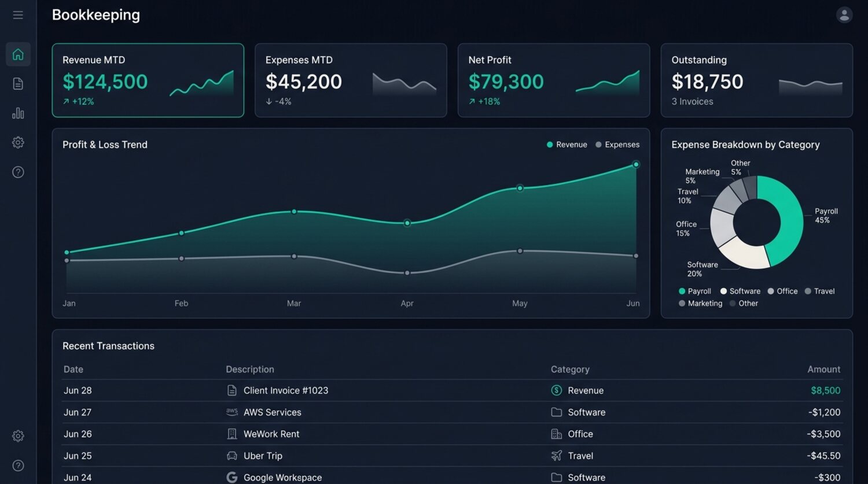Viewport: 868px width, 484px height.
Task: Toggle Office in donut legend
Action: (x=782, y=291)
